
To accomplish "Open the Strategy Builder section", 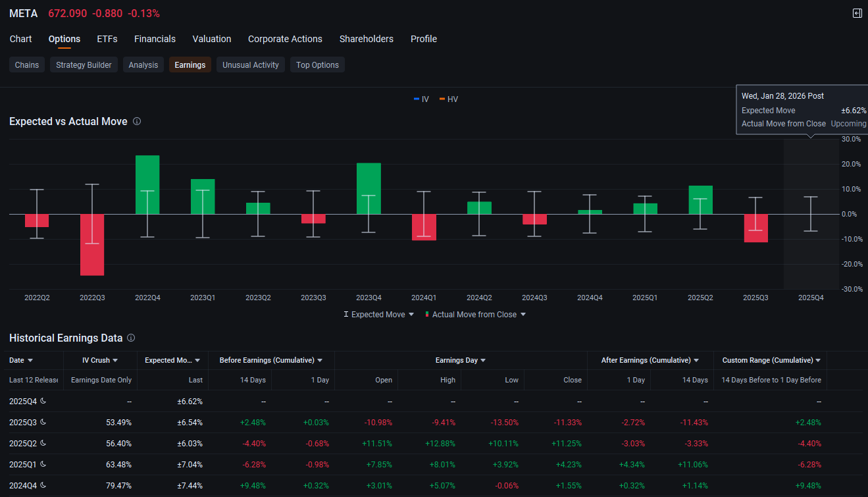I will (84, 65).
